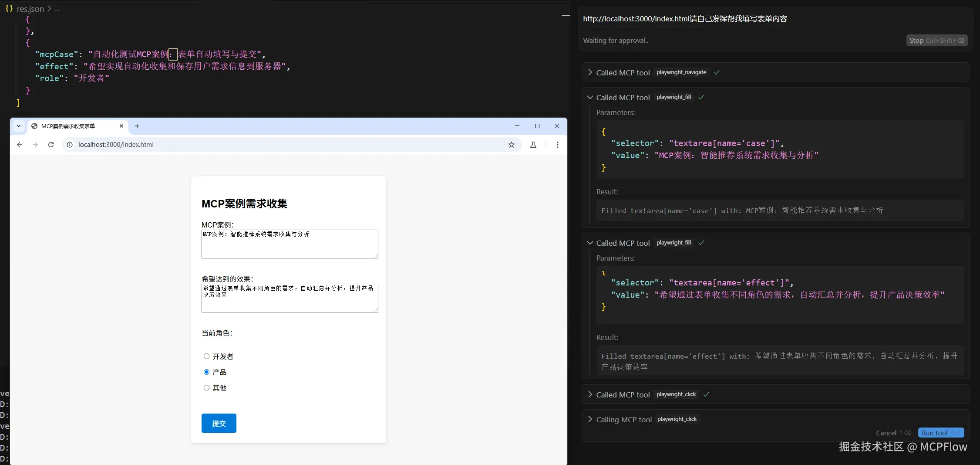The image size is (980, 465).
Task: Click the blue 提交 button
Action: click(219, 423)
